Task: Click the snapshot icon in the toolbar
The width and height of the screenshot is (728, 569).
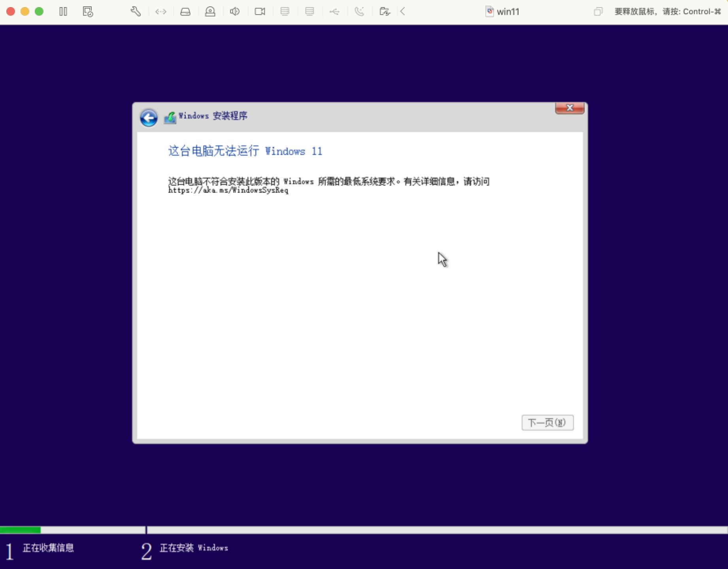Action: 88,11
